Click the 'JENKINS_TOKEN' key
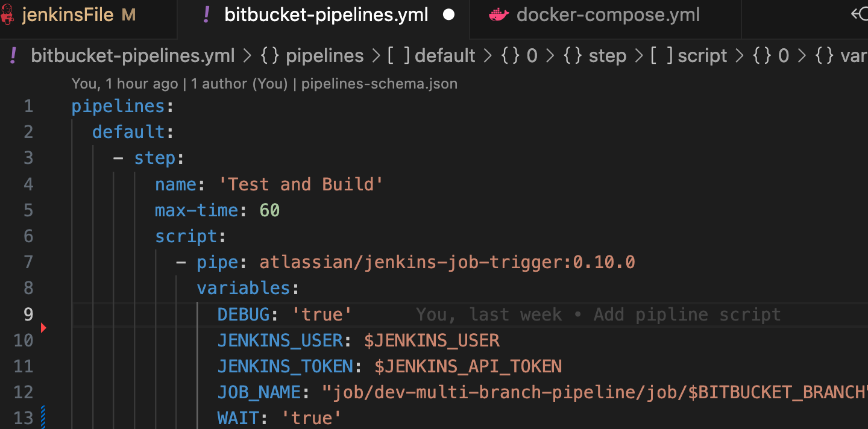This screenshot has width=868, height=429. pyautogui.click(x=286, y=366)
